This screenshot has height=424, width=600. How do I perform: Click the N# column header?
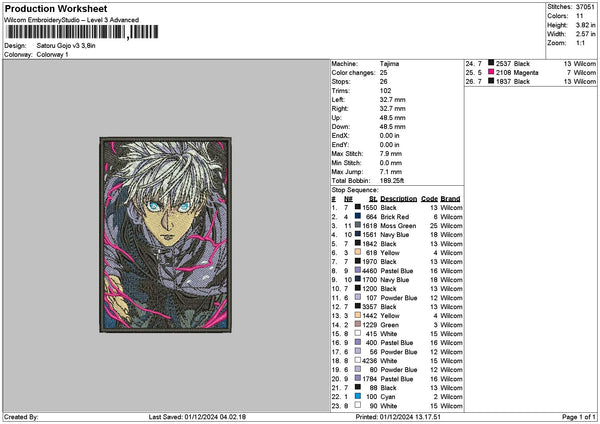[x=348, y=199]
